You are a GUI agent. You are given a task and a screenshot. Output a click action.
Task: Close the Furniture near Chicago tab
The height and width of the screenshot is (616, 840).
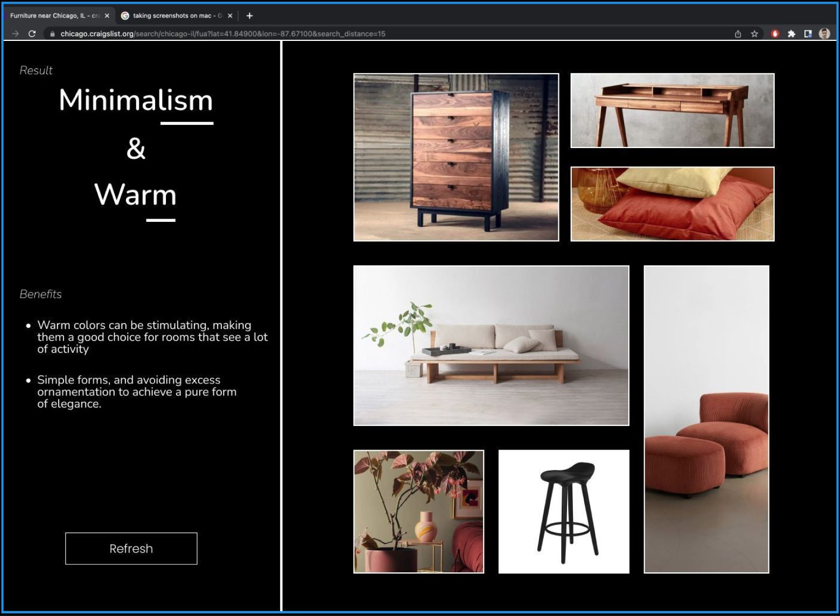(107, 16)
